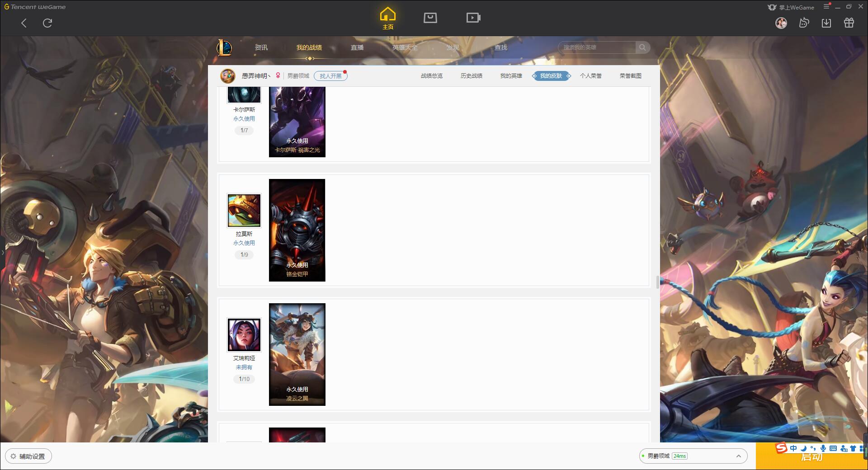Open the gift box icon
This screenshot has width=868, height=470.
point(849,23)
